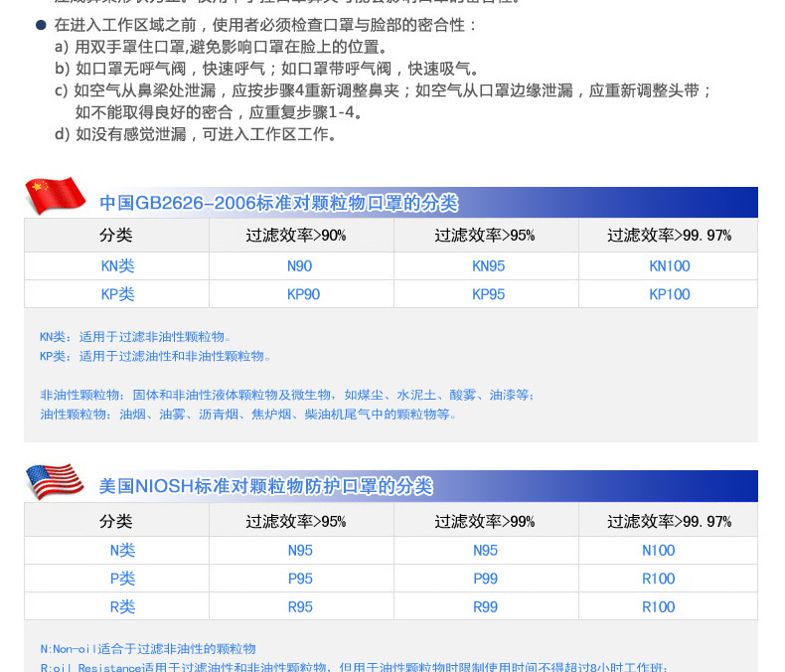Image resolution: width=785 pixels, height=672 pixels.
Task: Pick the KP90 cell
Action: pyautogui.click(x=303, y=294)
